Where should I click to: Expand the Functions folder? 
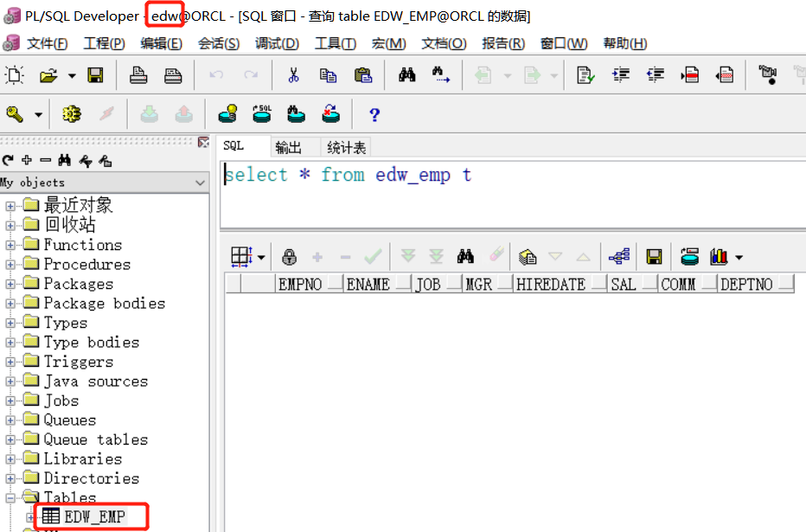point(10,245)
